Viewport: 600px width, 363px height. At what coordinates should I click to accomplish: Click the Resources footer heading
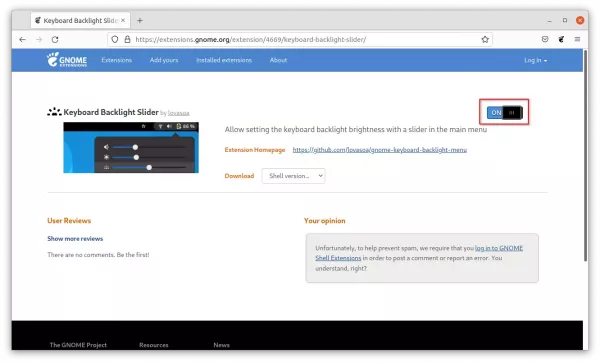pyautogui.click(x=154, y=345)
